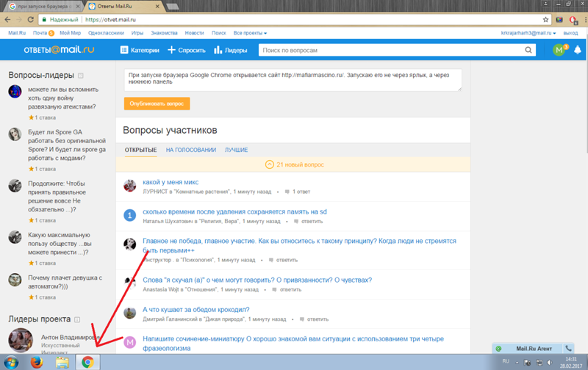Click the info icon next to Лидеры проекта

(x=77, y=319)
